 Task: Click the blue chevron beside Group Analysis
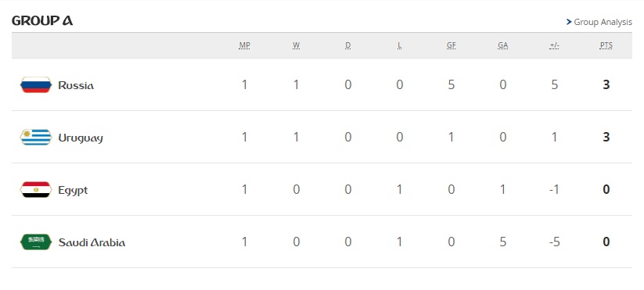click(x=569, y=22)
